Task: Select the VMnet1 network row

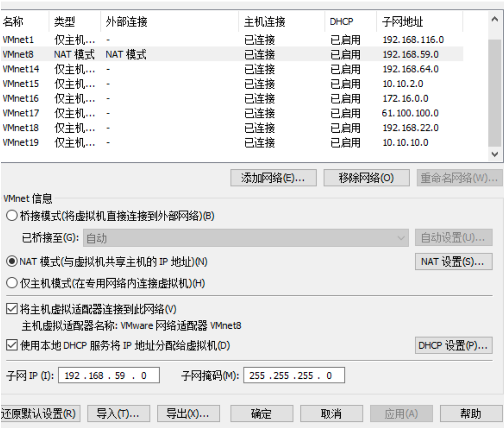Action: pyautogui.click(x=18, y=40)
